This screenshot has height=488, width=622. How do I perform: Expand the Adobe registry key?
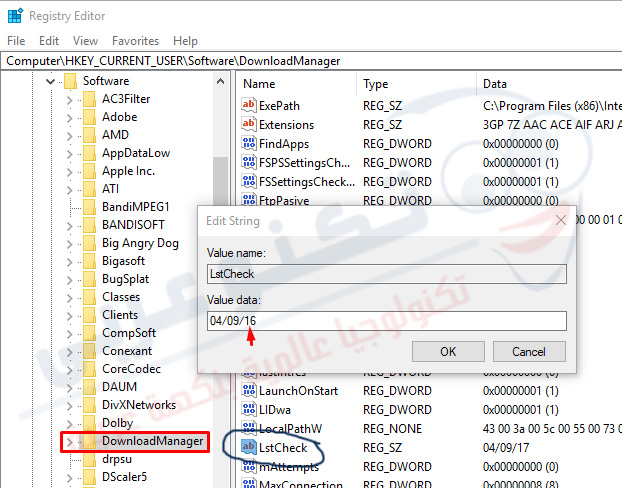click(x=69, y=117)
